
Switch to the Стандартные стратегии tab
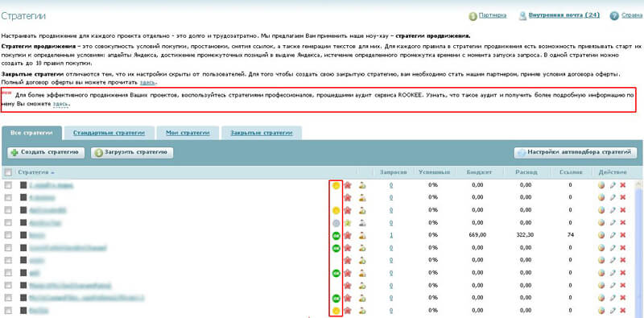coord(109,133)
